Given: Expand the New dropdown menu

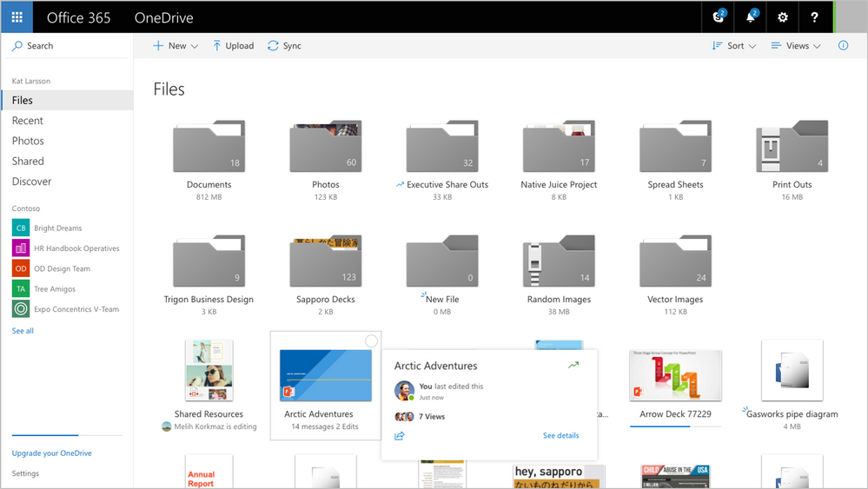Looking at the screenshot, I should pyautogui.click(x=176, y=46).
